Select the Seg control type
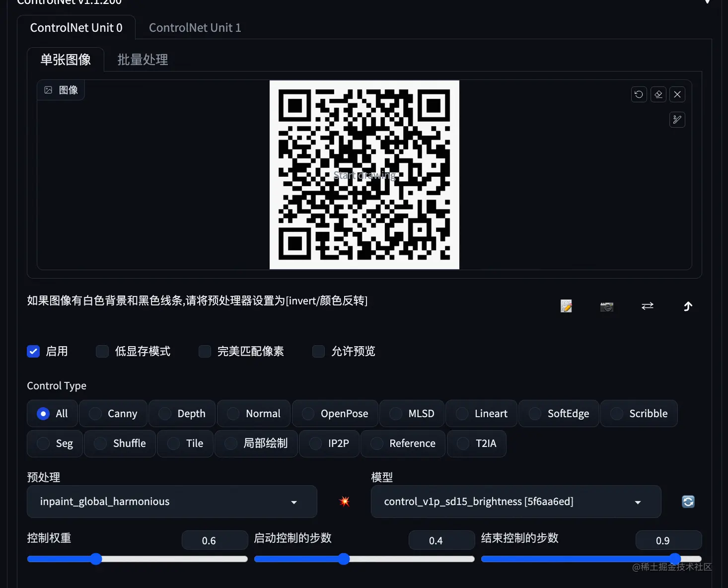The height and width of the screenshot is (588, 728). click(55, 443)
